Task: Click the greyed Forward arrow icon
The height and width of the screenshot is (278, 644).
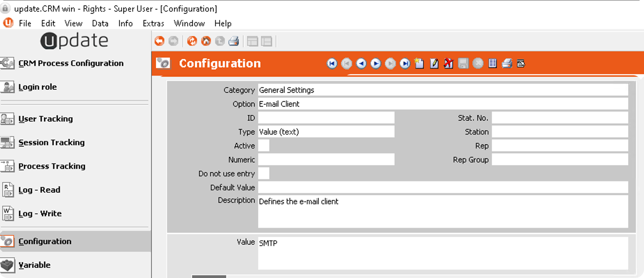Action: pyautogui.click(x=173, y=41)
